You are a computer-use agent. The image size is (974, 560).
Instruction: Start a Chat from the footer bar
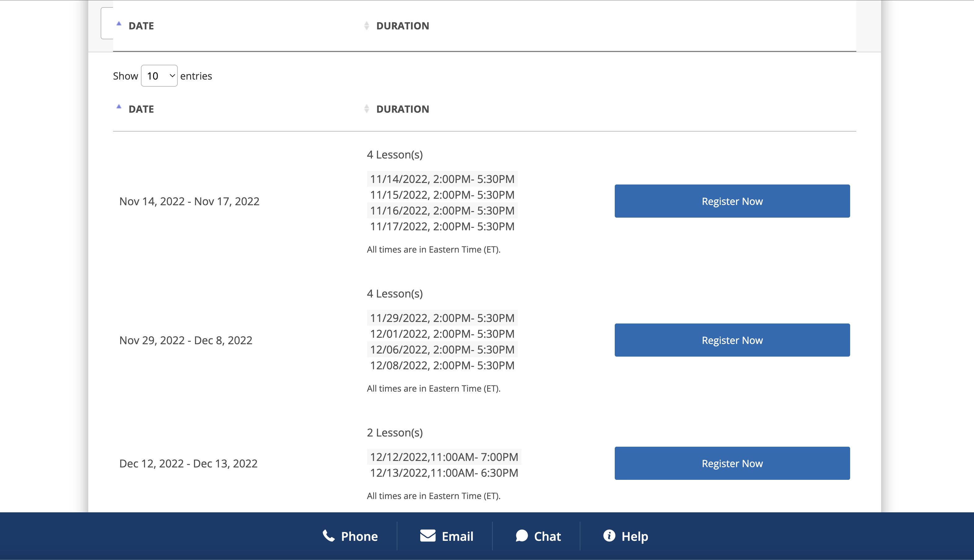click(547, 536)
